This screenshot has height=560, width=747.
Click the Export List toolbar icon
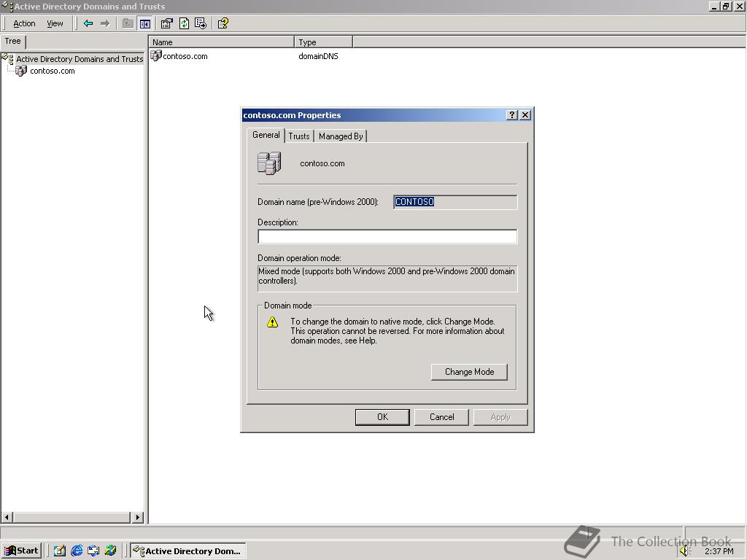pyautogui.click(x=201, y=23)
